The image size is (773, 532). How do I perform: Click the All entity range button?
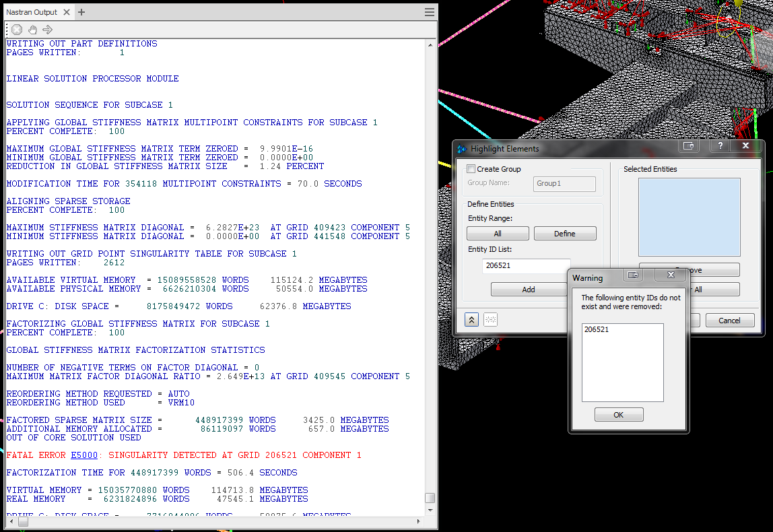coord(497,234)
